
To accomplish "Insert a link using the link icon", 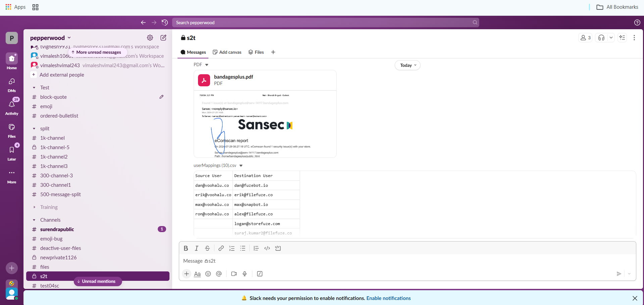I will click(x=221, y=248).
